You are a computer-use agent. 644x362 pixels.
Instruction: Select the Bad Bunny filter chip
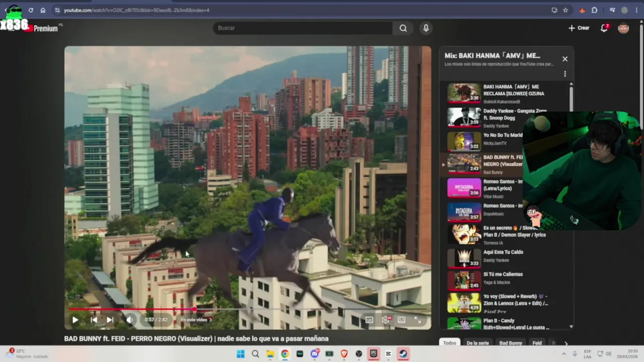click(511, 343)
